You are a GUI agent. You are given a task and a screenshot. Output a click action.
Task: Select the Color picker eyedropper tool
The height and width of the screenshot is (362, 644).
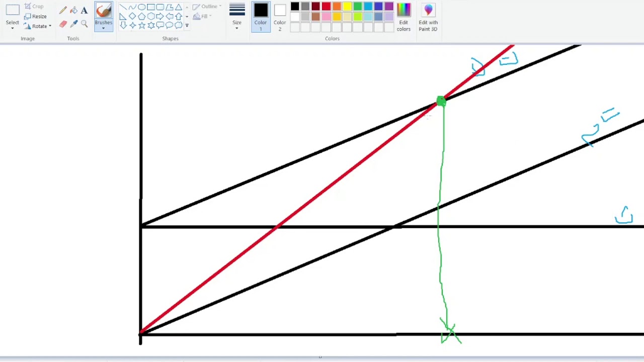point(73,24)
